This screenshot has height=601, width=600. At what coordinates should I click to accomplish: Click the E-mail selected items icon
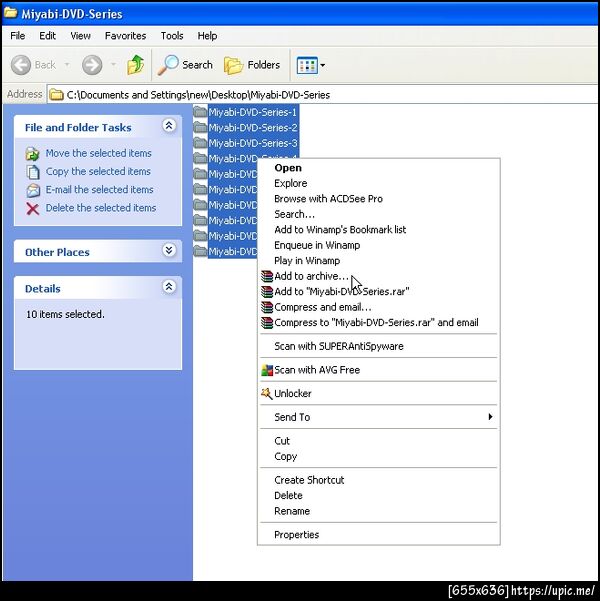(x=33, y=190)
